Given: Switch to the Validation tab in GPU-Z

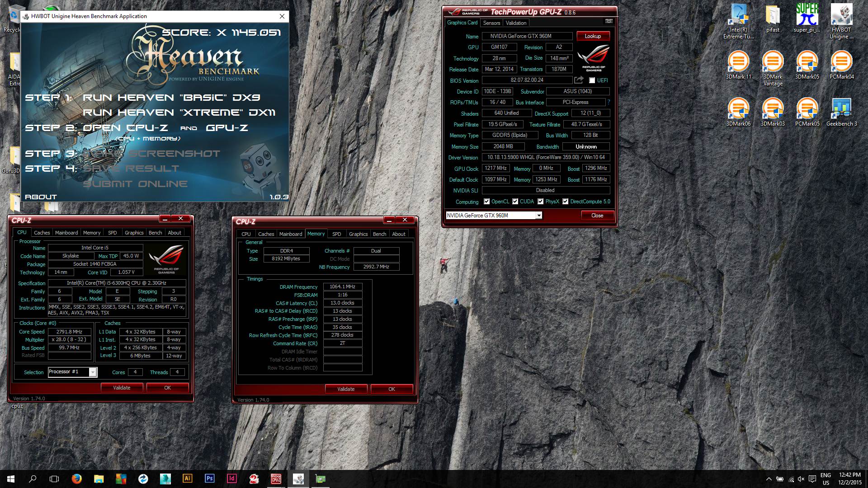Looking at the screenshot, I should click(x=516, y=23).
